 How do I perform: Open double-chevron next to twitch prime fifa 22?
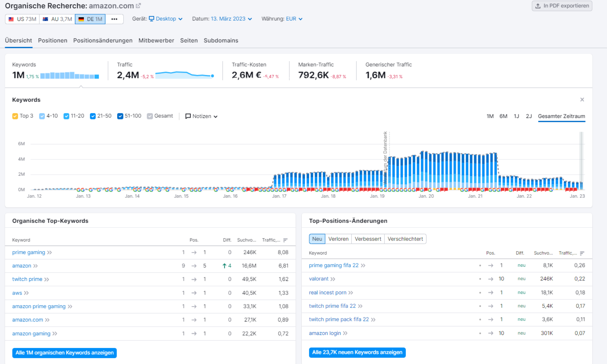tap(360, 306)
